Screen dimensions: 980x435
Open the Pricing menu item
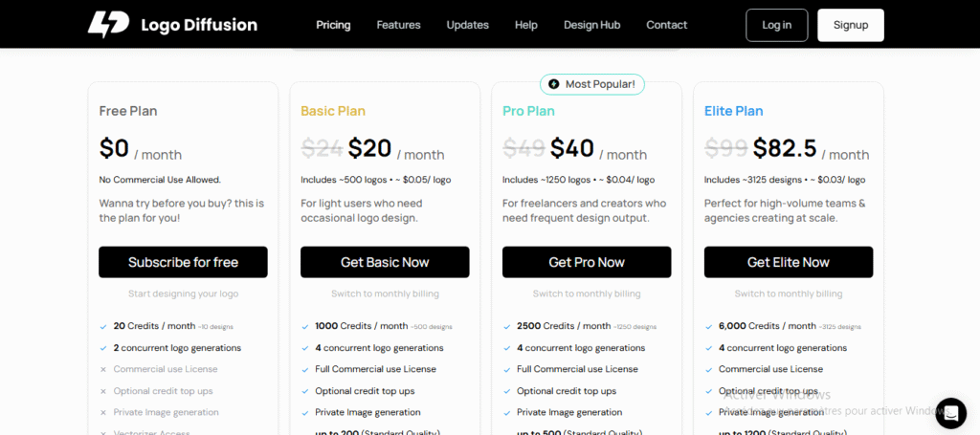click(333, 25)
